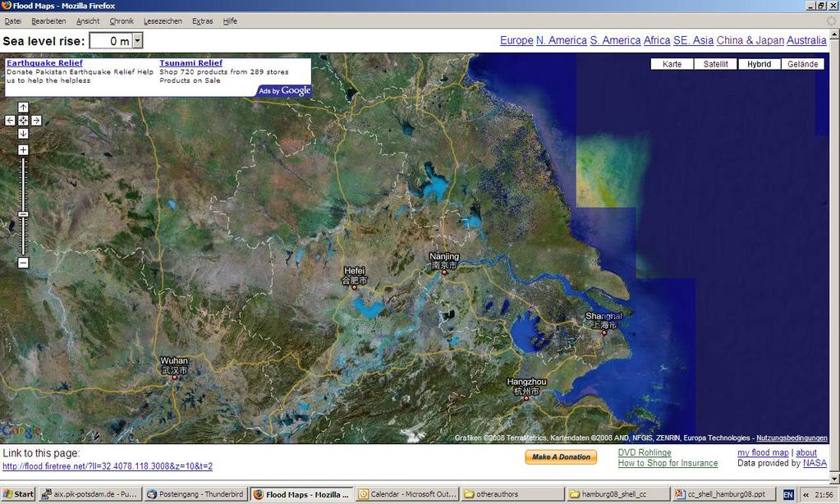Open the Nutzungsbedingungen terms link
The width and height of the screenshot is (840, 504).
click(x=792, y=438)
